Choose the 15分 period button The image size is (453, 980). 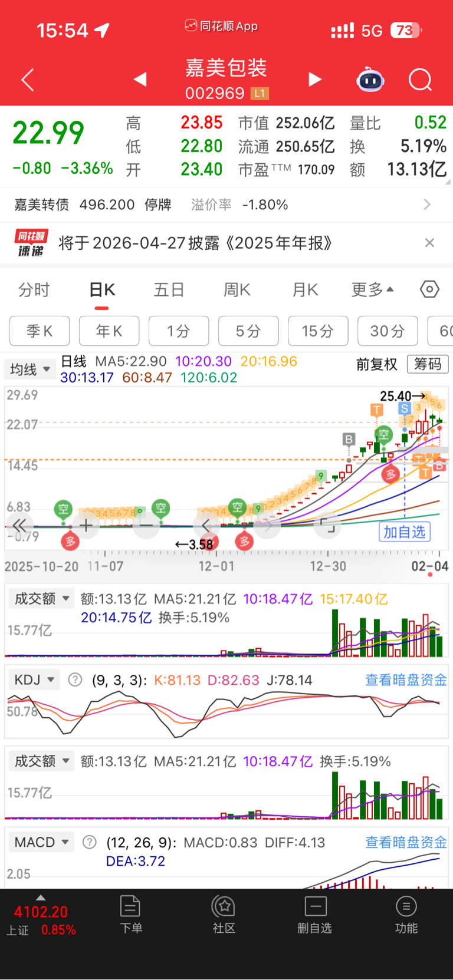318,331
